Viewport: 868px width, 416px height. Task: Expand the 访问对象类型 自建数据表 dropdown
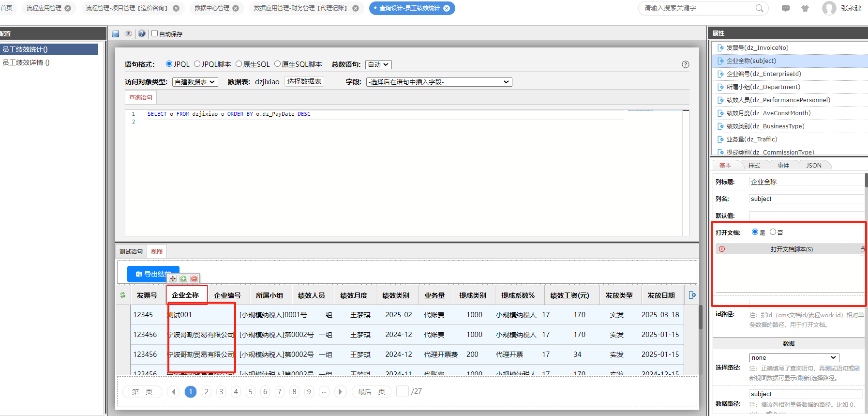point(195,82)
